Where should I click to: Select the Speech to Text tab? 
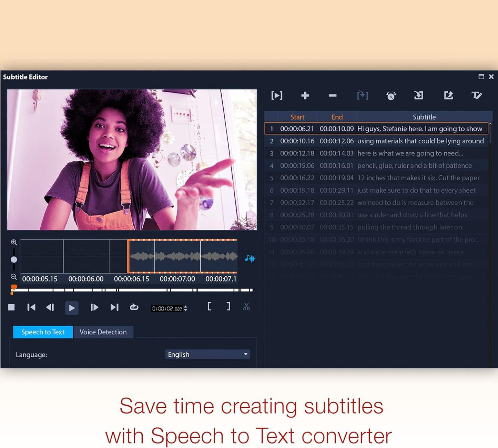(42, 332)
